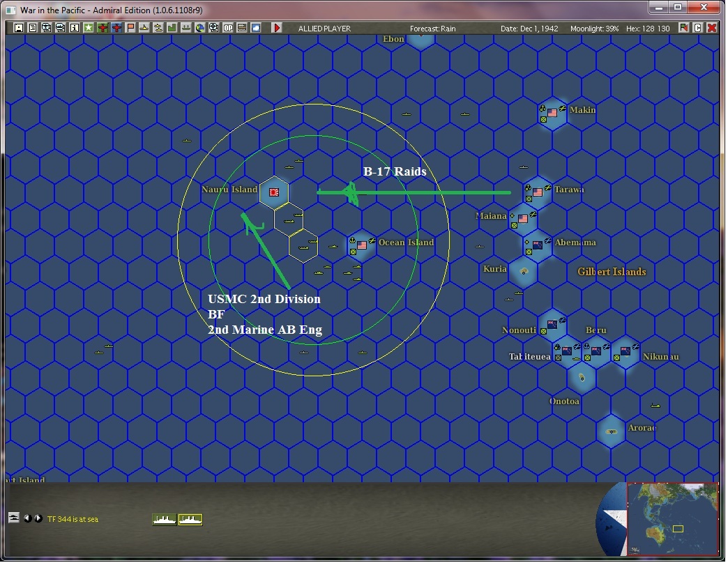Click the Japanese flag base at Nauru Island
This screenshot has width=728, height=563.
point(274,192)
